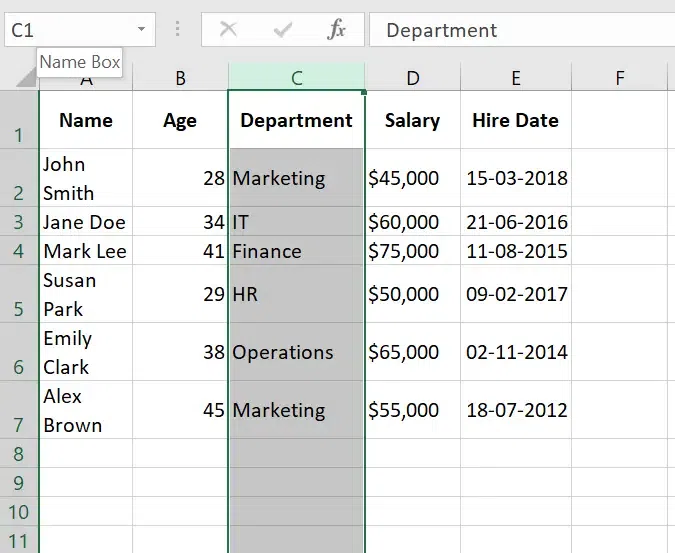The width and height of the screenshot is (675, 553).
Task: Select row 5 header
Action: (19, 294)
